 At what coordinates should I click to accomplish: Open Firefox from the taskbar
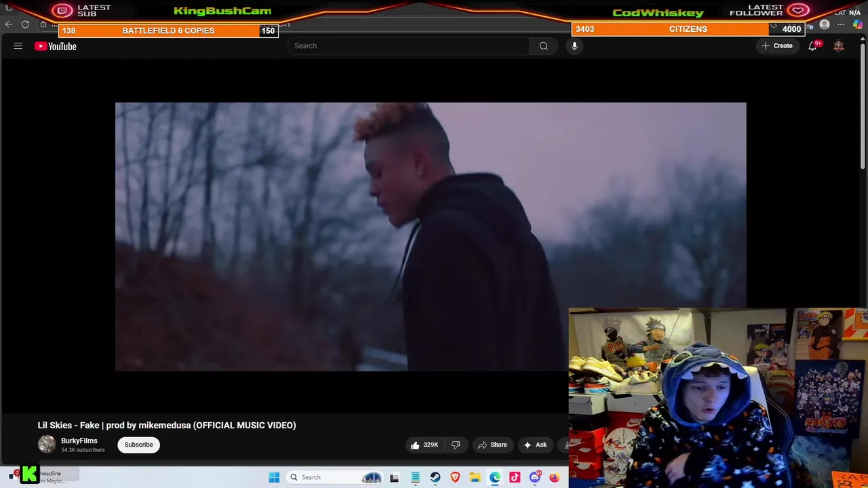554,477
